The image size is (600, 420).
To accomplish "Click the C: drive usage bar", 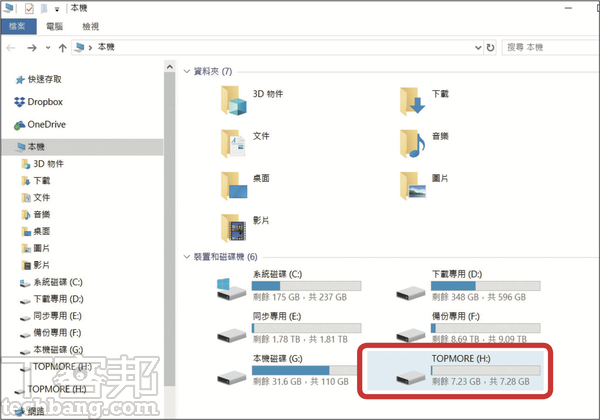I will tap(307, 286).
